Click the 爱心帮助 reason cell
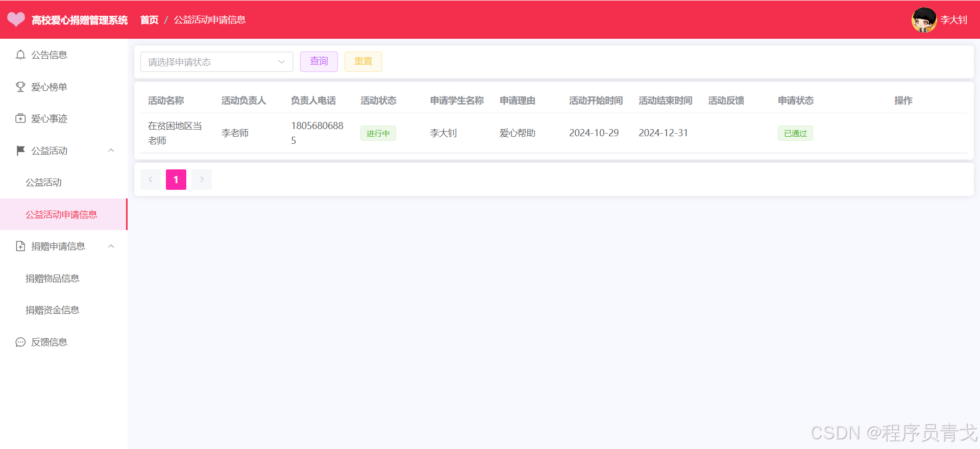 tap(518, 133)
